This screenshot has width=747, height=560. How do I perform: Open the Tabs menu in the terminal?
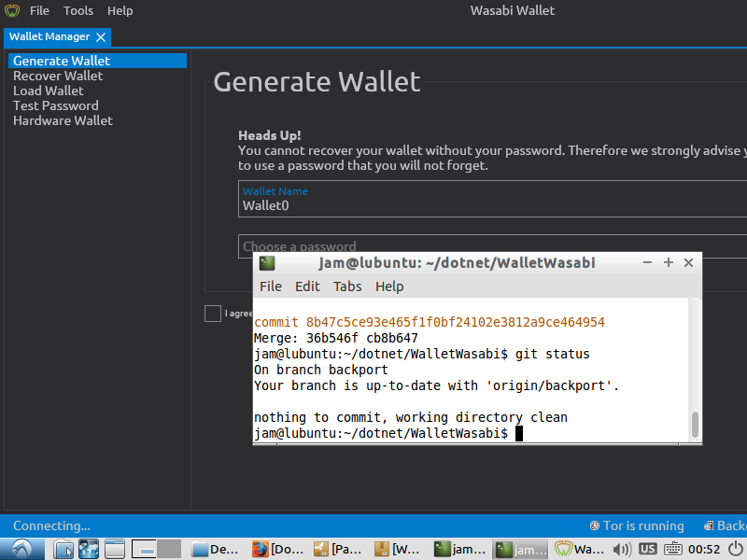(x=347, y=287)
